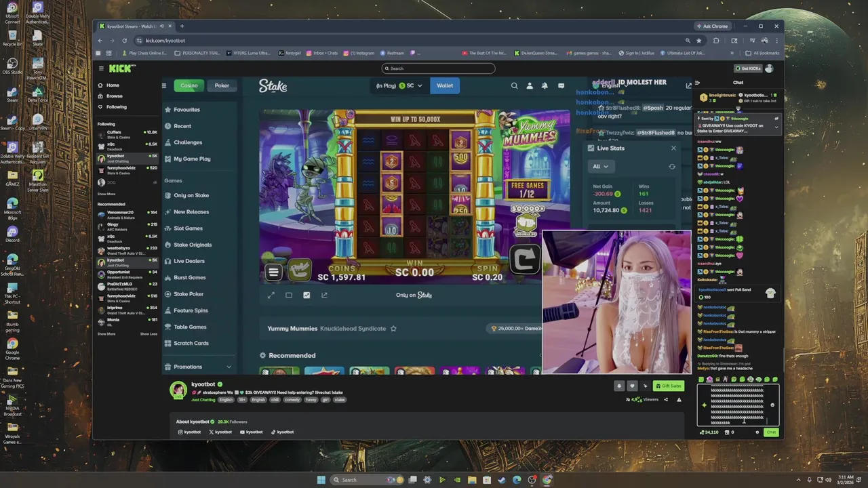Open the Live Stats All dropdown
868x488 pixels.
tap(600, 166)
